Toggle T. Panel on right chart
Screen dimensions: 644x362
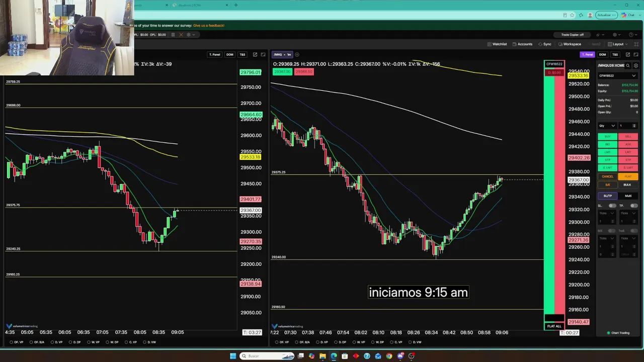click(x=587, y=54)
